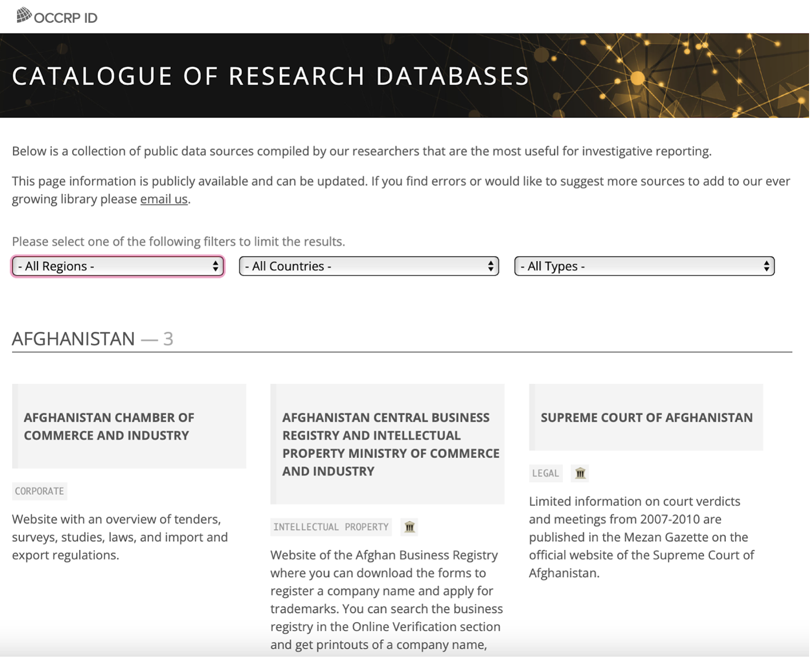Open the All Countries dropdown
The image size is (812, 659).
click(x=369, y=266)
